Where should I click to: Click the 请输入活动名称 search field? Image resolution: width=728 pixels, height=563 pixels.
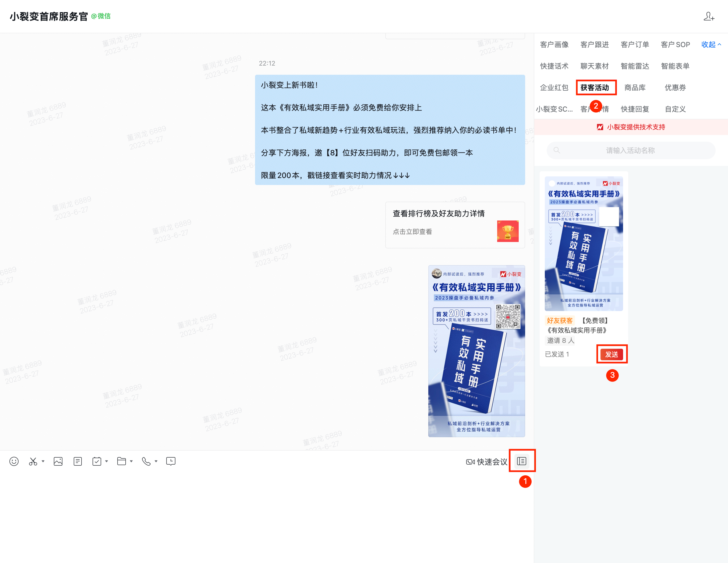[x=630, y=151]
